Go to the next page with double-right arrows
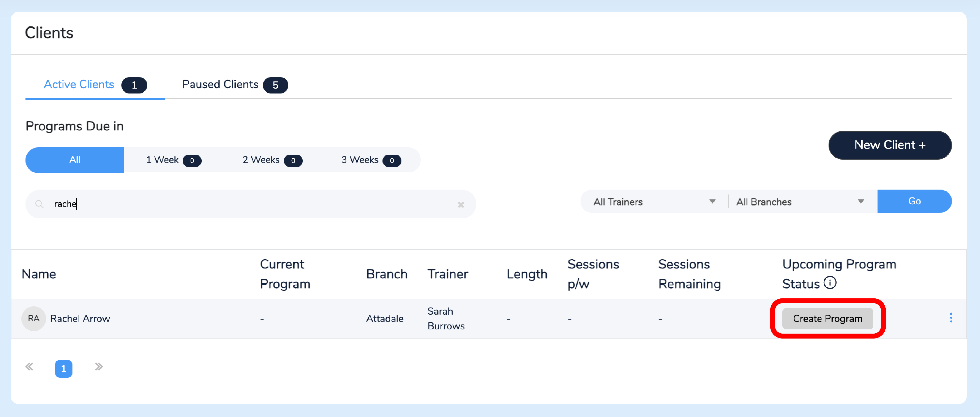 click(x=99, y=367)
